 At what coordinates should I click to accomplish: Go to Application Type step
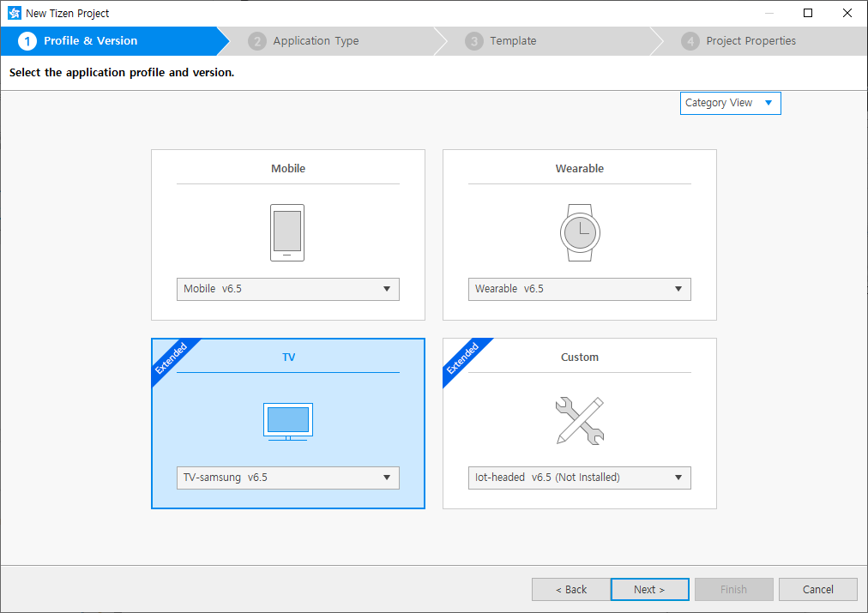(x=332, y=41)
